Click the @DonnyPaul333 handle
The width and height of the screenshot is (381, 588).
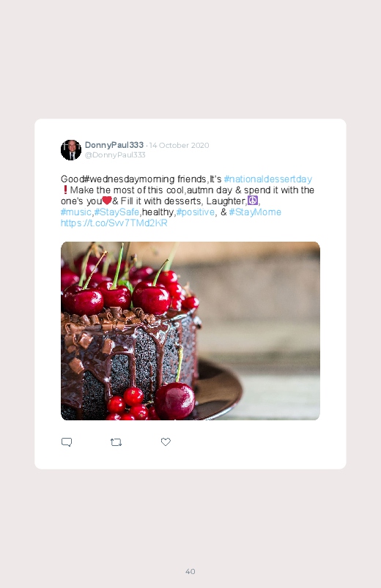click(115, 155)
